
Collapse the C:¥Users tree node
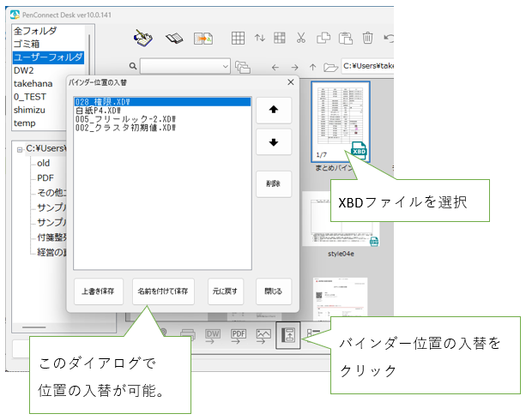[17, 148]
